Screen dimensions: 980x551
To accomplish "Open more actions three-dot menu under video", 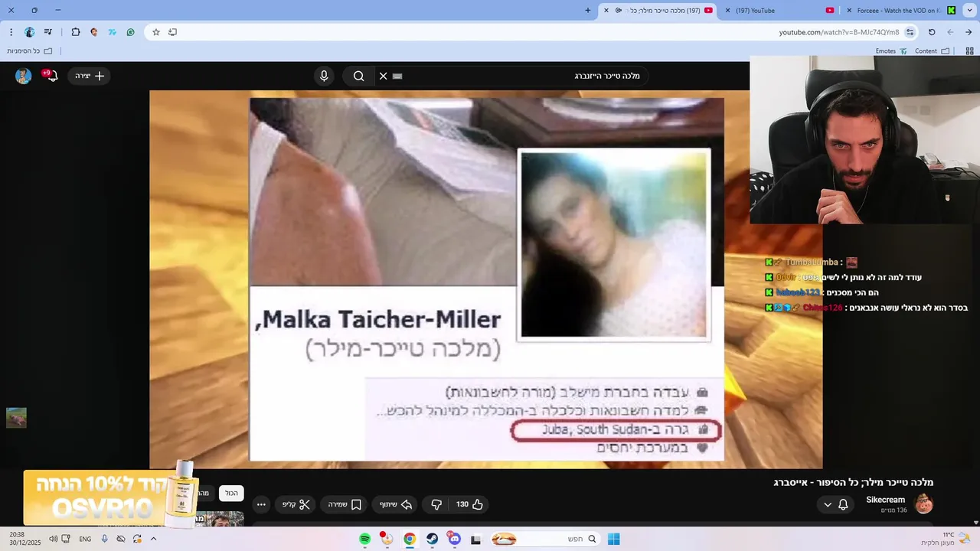I will pyautogui.click(x=261, y=504).
